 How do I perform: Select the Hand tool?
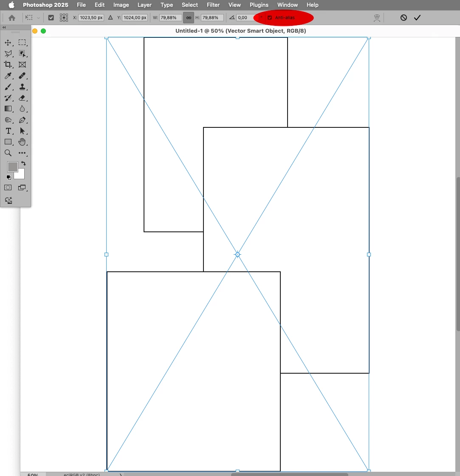tap(22, 142)
